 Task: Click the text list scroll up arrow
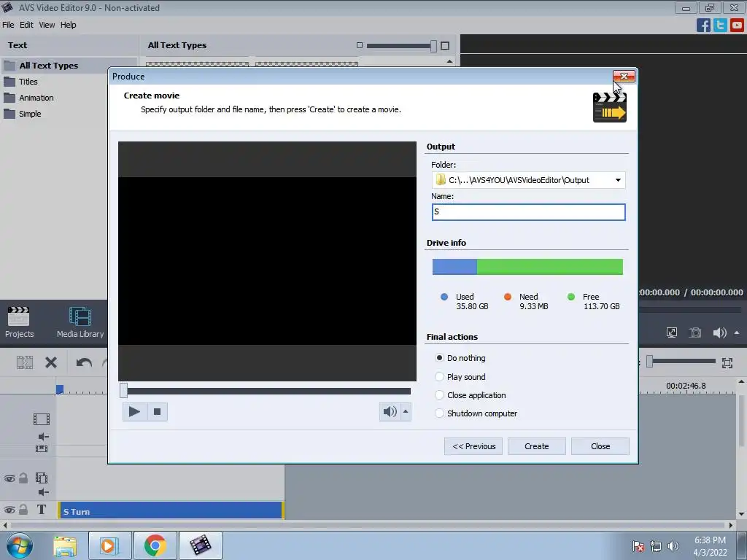pyautogui.click(x=449, y=61)
